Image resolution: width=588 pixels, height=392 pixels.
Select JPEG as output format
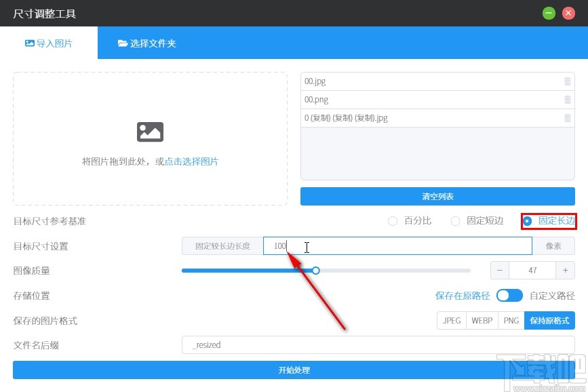451,320
